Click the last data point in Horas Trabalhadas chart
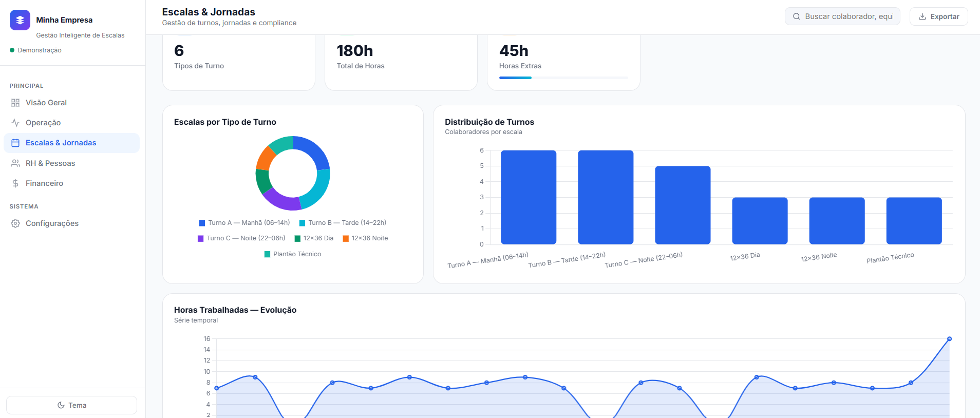Image resolution: width=980 pixels, height=418 pixels. (x=949, y=339)
